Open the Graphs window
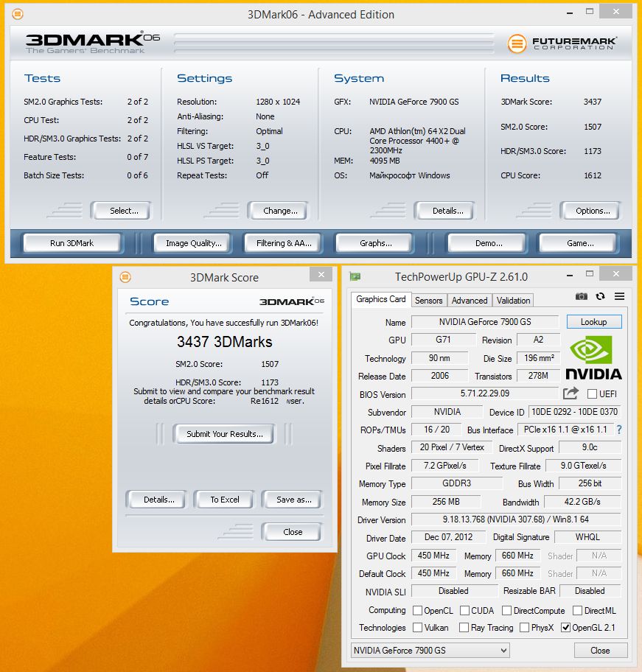 pos(375,243)
